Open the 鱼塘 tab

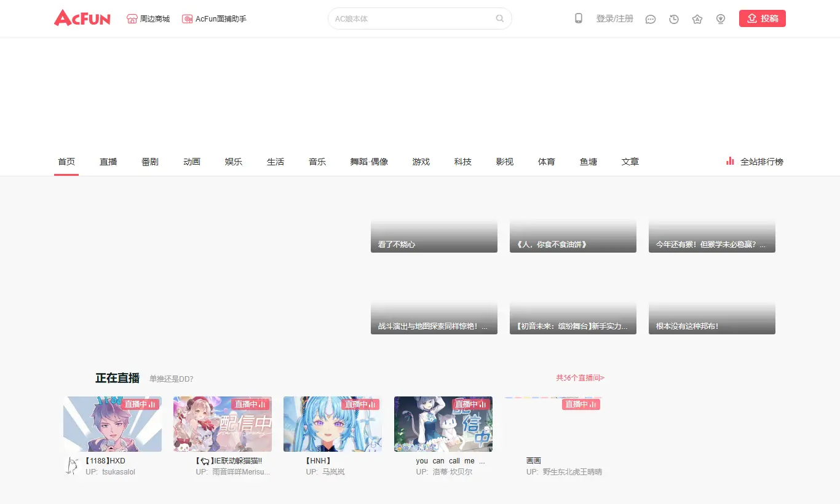coord(588,162)
